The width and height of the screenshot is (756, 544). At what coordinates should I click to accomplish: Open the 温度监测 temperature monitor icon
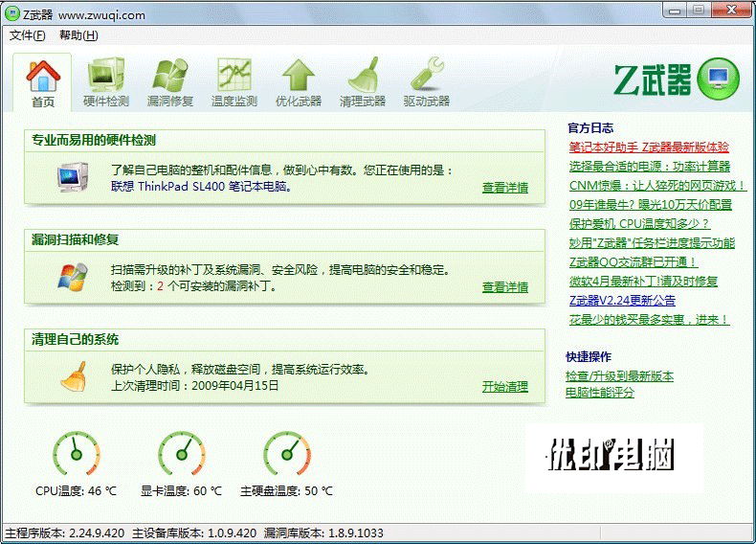[x=234, y=75]
